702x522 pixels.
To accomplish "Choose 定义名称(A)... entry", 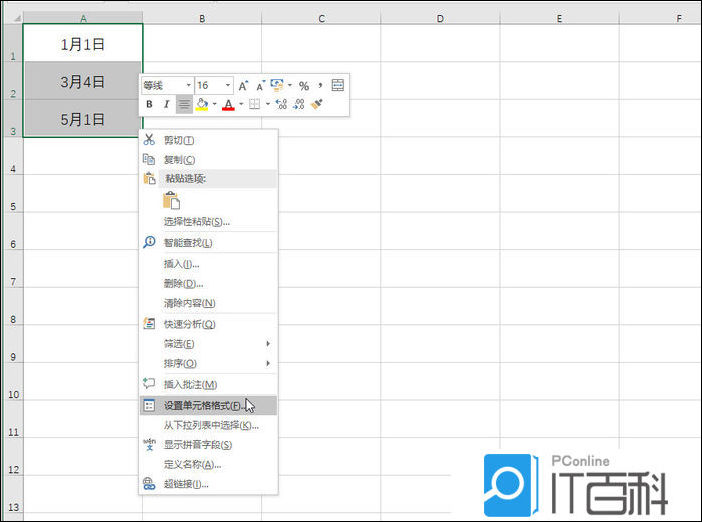I will tap(209, 464).
